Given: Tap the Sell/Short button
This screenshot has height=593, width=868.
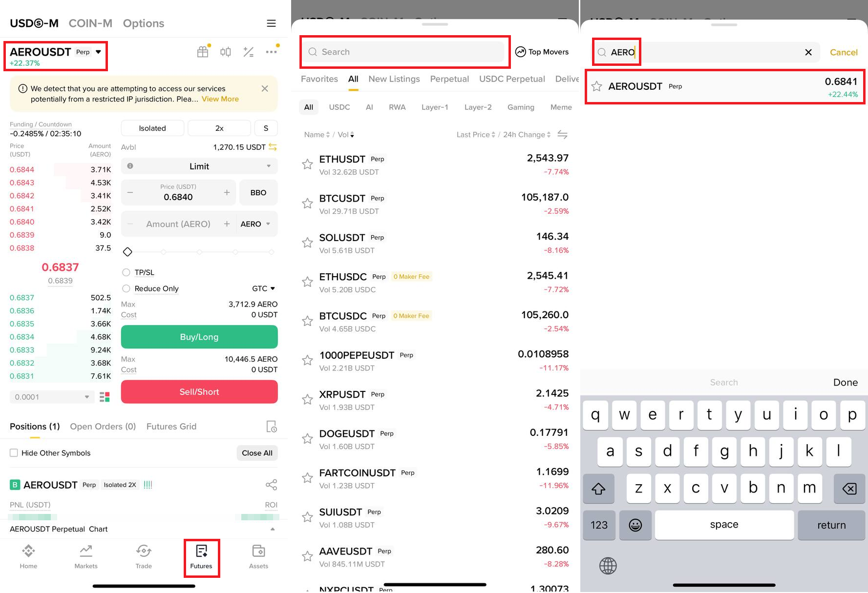Looking at the screenshot, I should click(x=199, y=392).
